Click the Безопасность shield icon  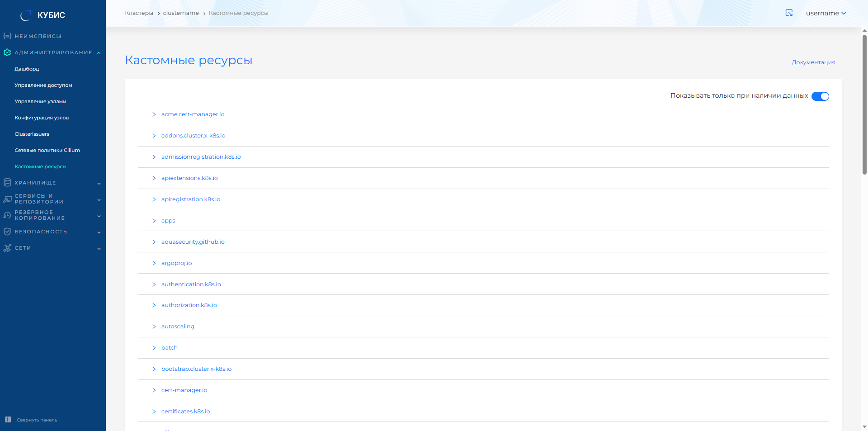point(7,232)
